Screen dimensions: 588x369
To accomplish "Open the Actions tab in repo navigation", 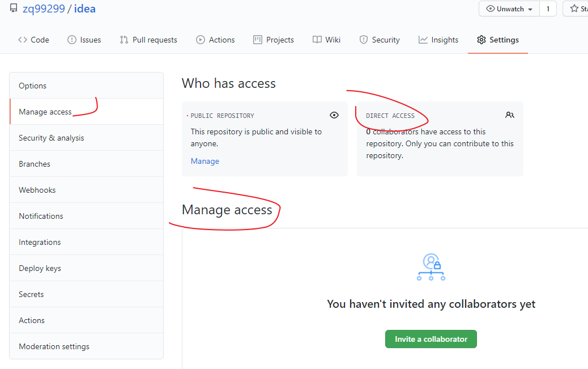I will 215,40.
